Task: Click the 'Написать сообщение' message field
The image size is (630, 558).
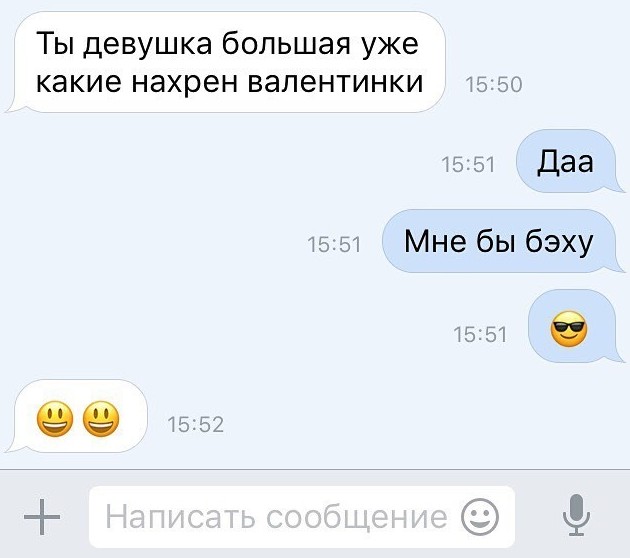Action: [302, 517]
